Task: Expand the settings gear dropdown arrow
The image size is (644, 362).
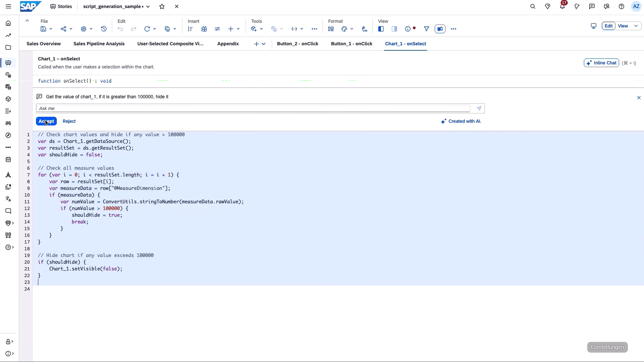Action: pyautogui.click(x=91, y=29)
